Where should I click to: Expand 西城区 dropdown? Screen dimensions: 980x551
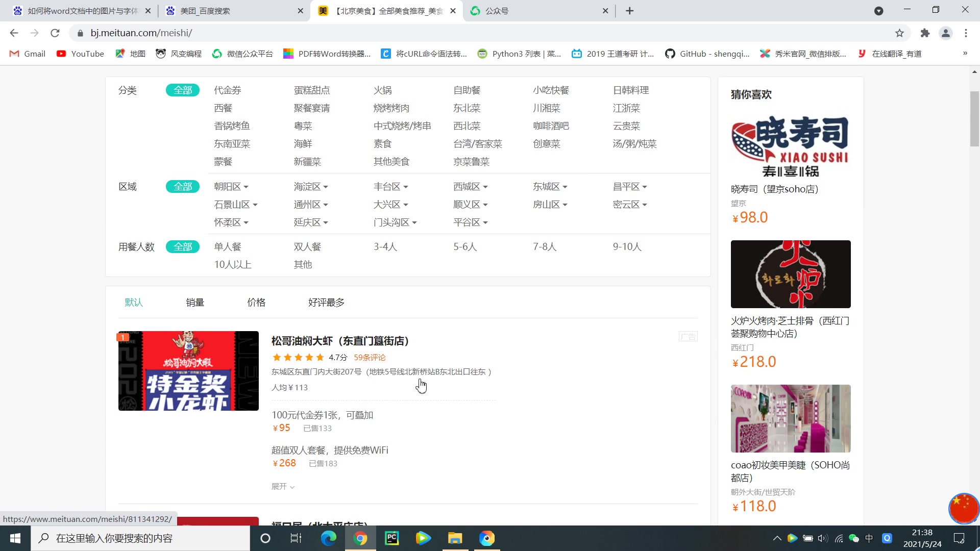(x=471, y=187)
